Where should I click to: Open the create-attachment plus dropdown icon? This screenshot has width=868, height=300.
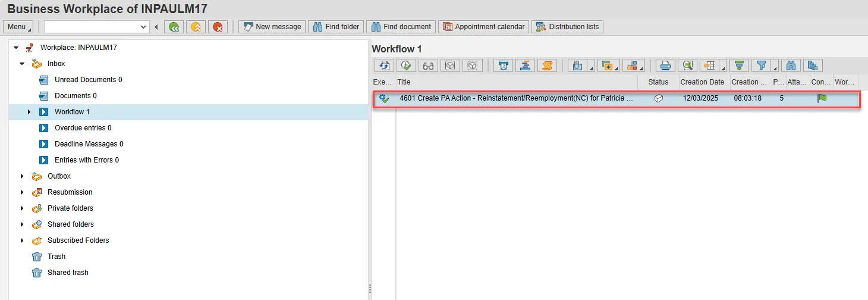[x=608, y=65]
